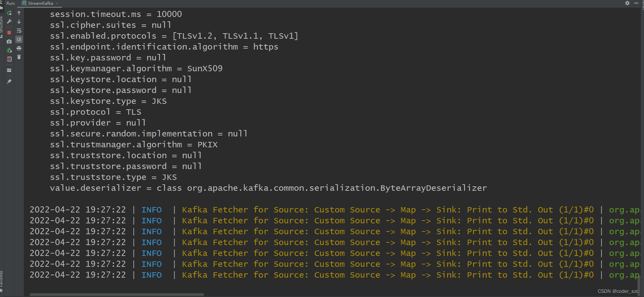Clear console with the trash icon
Screen dimensions: 644x297
click(19, 57)
